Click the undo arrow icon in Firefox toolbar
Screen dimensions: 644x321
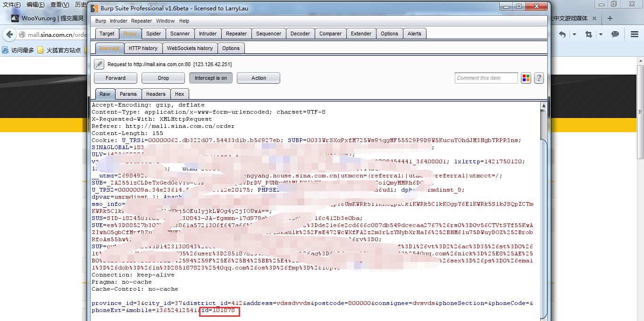(x=562, y=34)
